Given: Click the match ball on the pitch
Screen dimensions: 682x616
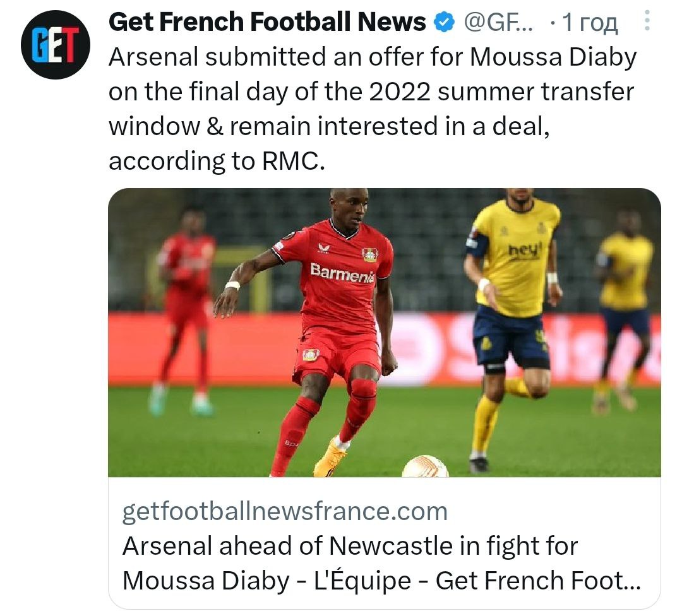Looking at the screenshot, I should pos(425,468).
